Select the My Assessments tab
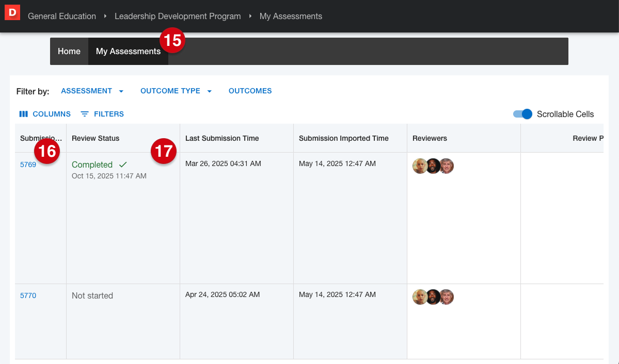619x364 pixels. [x=129, y=51]
